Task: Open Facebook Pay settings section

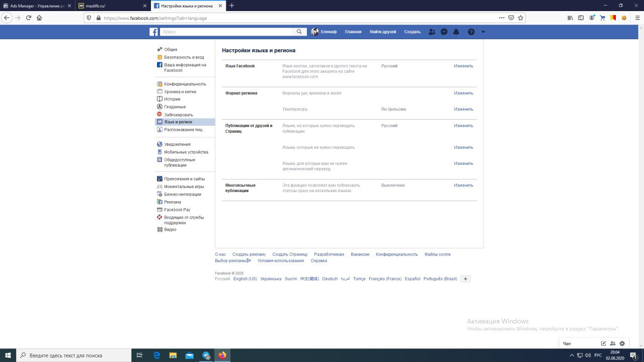Action: 177,210
